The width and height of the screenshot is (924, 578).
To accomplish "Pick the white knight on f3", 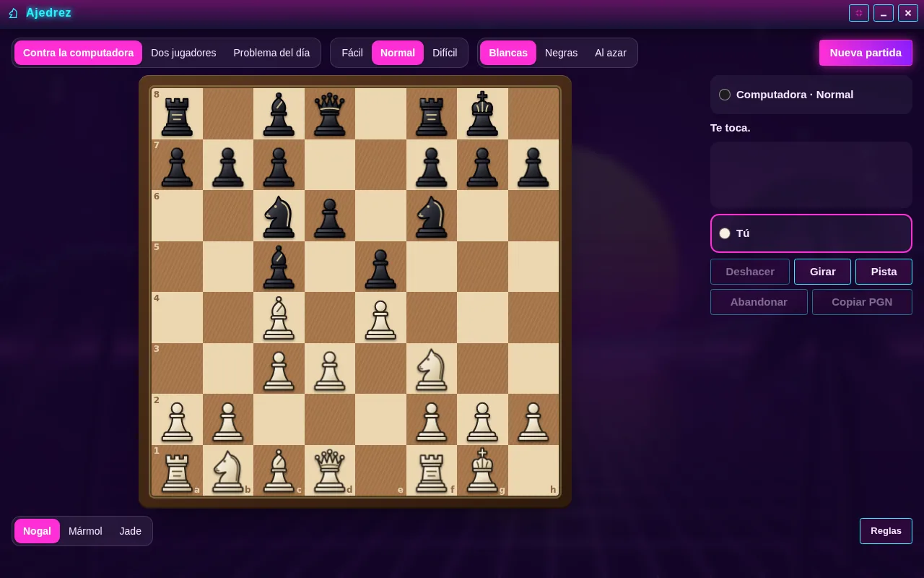I will coord(432,368).
